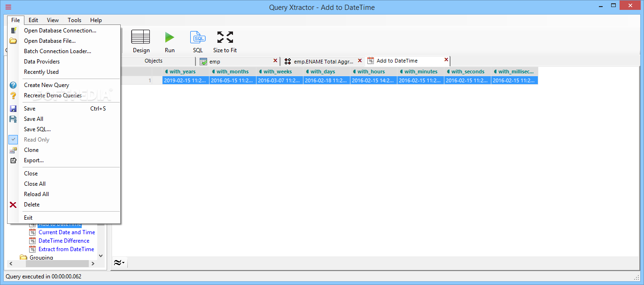Image resolution: width=644 pixels, height=285 pixels.
Task: Click the red X Delete icon
Action: (x=14, y=205)
